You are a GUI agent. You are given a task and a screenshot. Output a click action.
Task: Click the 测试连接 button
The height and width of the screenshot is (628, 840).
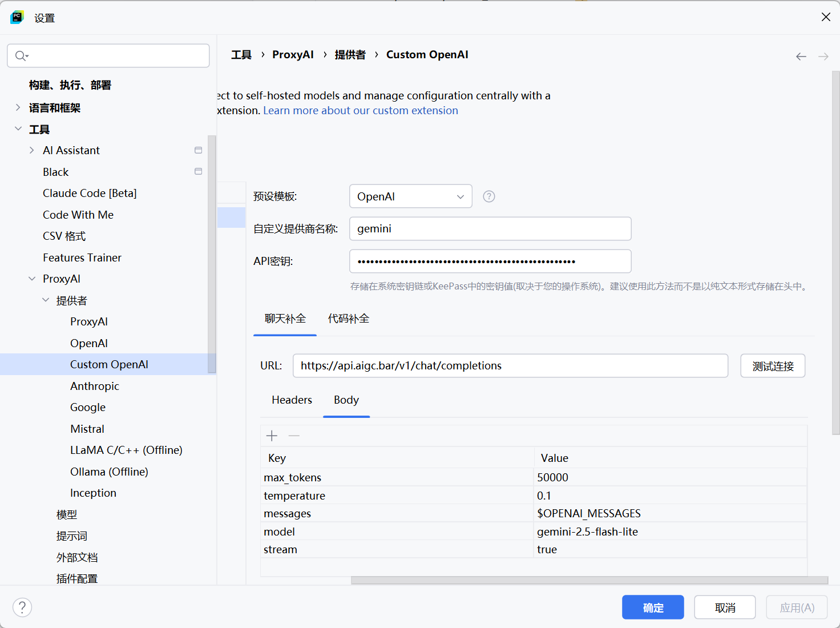[x=773, y=366]
